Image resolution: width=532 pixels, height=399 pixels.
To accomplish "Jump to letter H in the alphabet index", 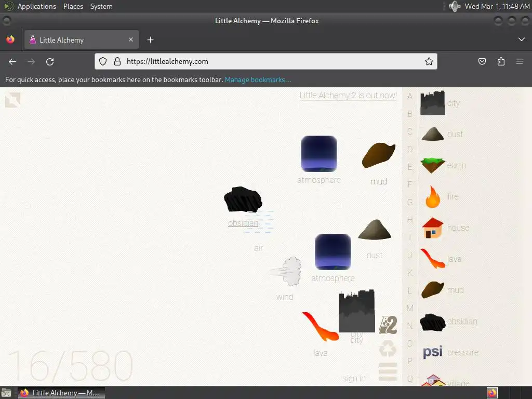I will point(410,220).
